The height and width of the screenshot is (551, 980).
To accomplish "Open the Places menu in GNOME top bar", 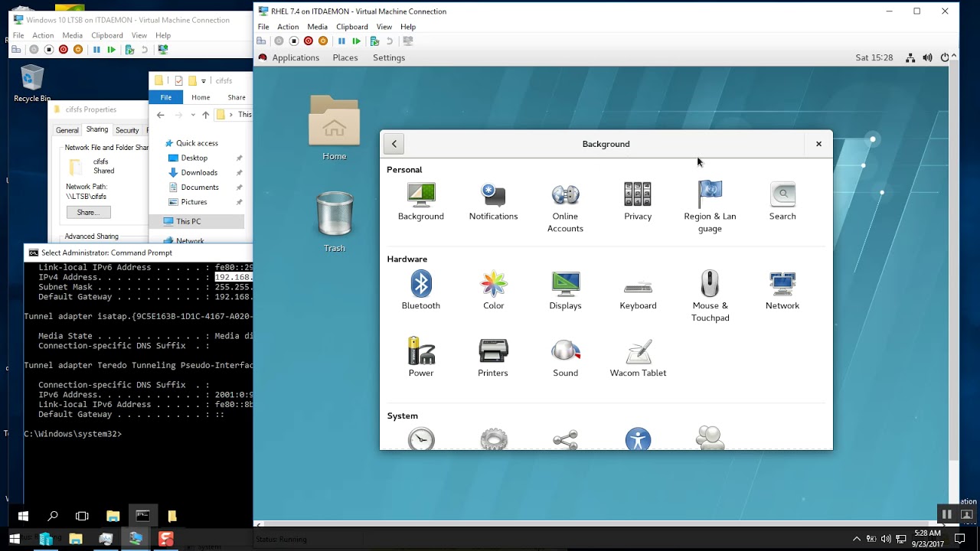I will 345,57.
